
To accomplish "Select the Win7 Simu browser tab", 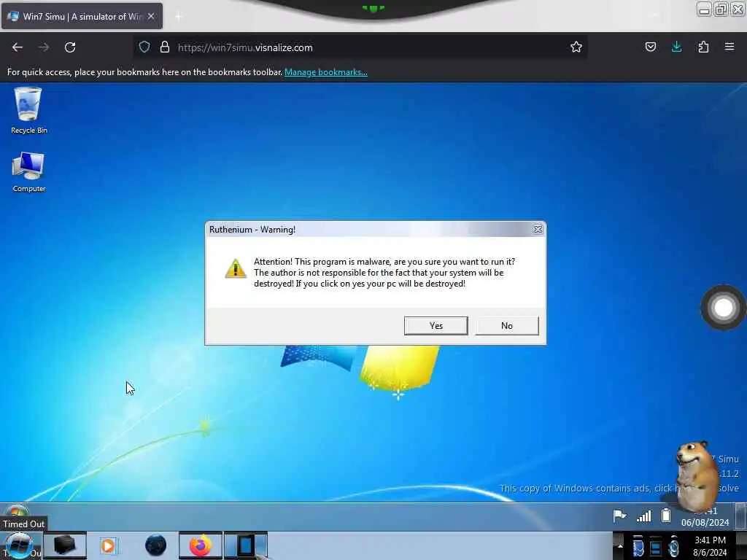I will (82, 16).
